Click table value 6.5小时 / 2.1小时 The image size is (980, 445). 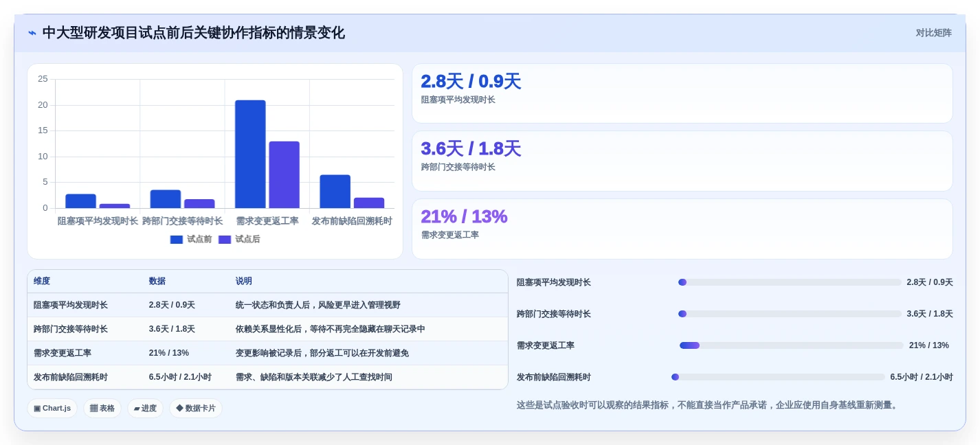point(180,377)
